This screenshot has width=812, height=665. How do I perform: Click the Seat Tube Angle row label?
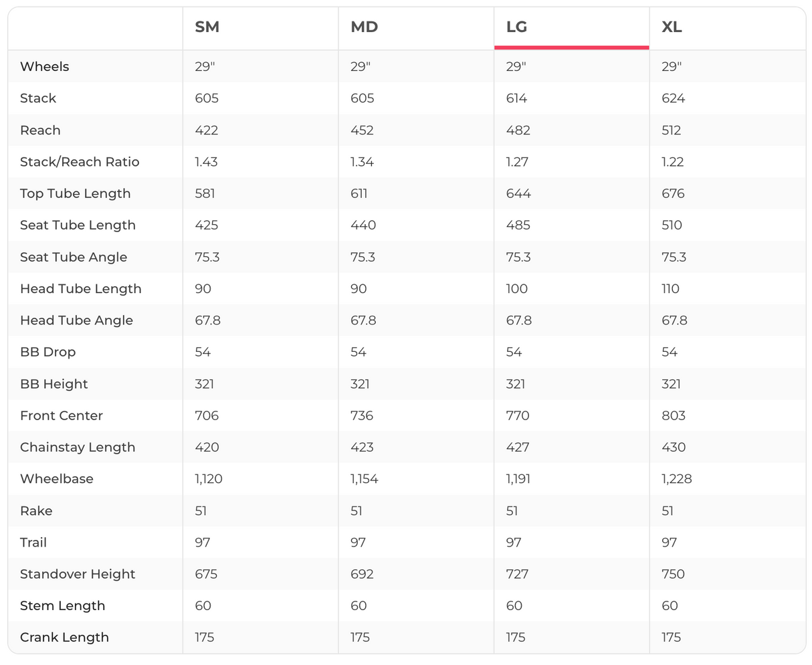click(x=74, y=257)
